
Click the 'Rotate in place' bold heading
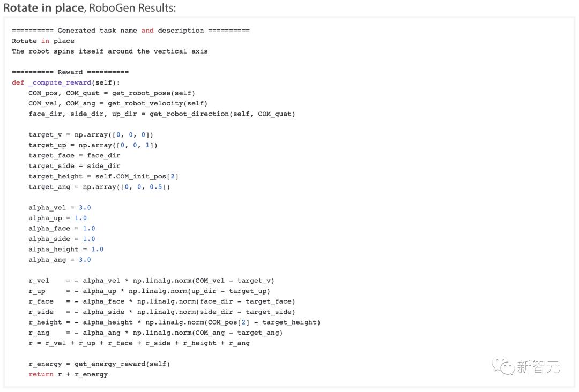point(43,7)
